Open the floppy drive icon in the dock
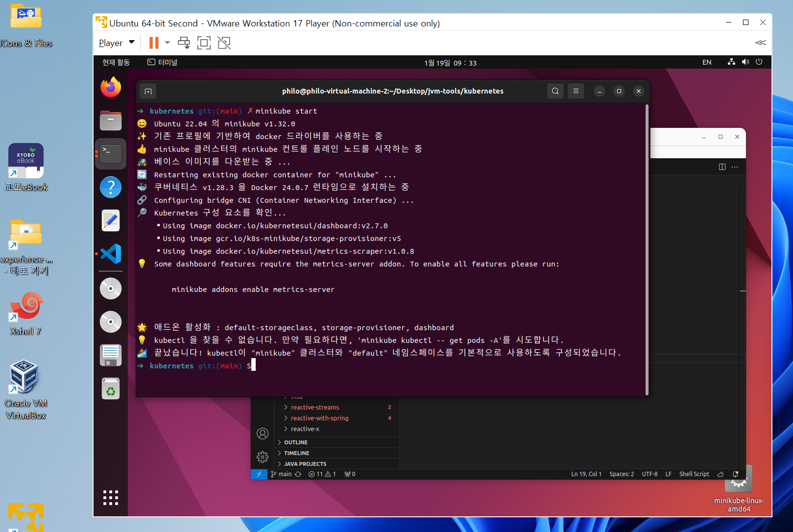793x532 pixels. (x=111, y=355)
